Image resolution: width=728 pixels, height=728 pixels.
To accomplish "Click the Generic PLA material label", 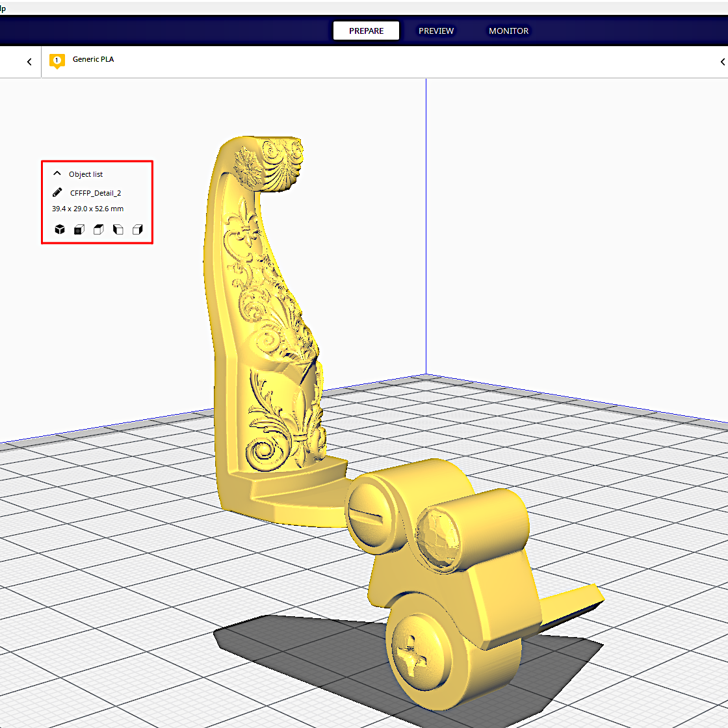I will tap(93, 58).
